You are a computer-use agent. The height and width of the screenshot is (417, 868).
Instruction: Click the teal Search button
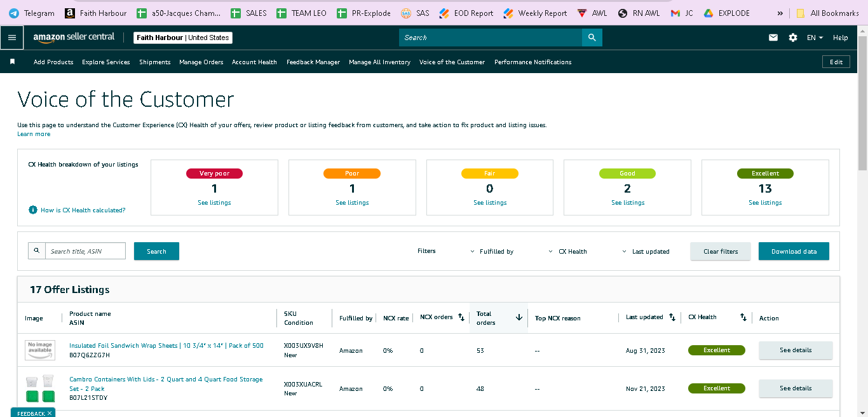click(x=156, y=251)
